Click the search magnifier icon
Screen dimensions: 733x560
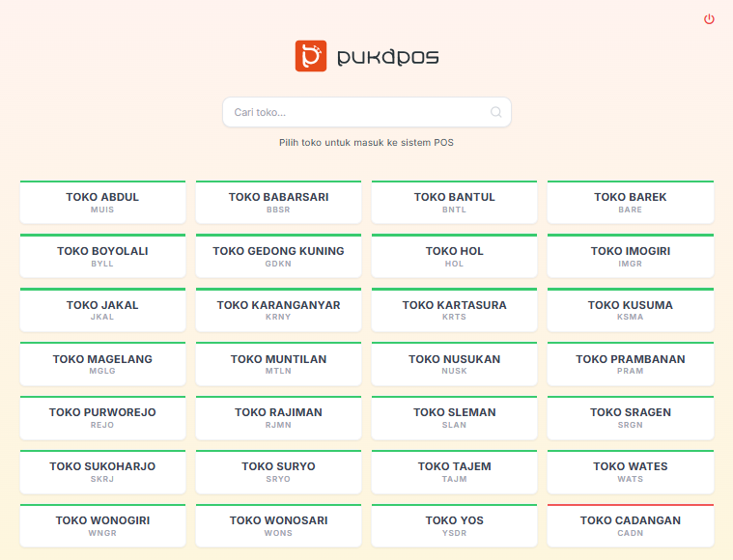point(495,112)
